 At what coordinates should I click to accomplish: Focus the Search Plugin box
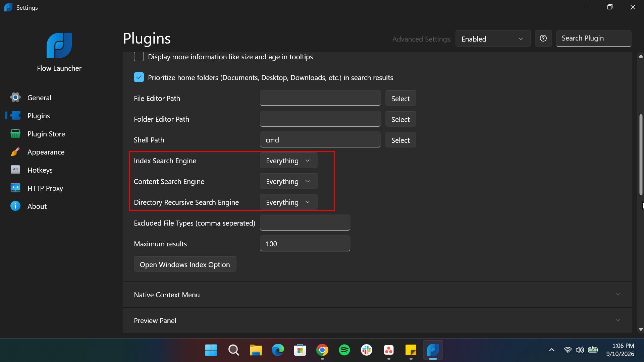point(594,38)
